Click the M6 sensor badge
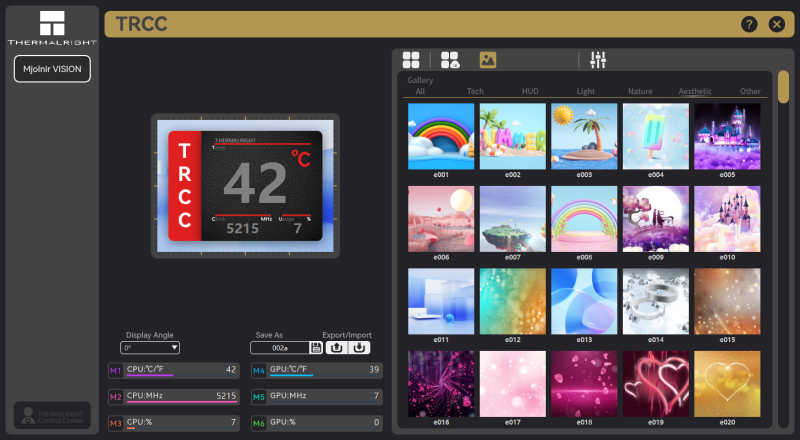 point(259,423)
